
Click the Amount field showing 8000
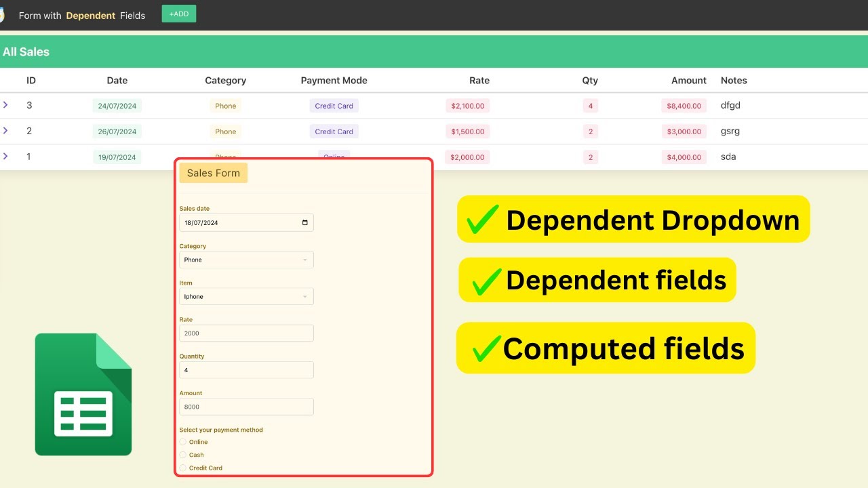point(246,407)
